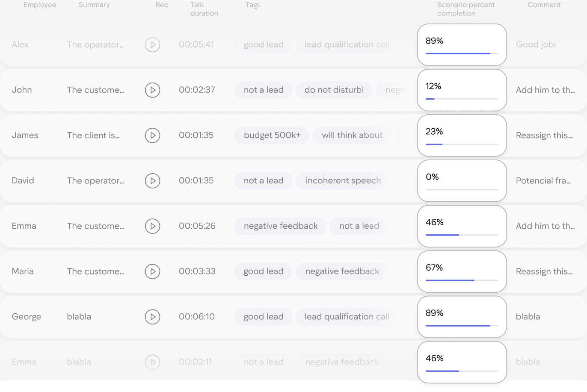Image resolution: width=587 pixels, height=392 pixels.
Task: Open summary 'The client is…'
Action: [93, 136]
